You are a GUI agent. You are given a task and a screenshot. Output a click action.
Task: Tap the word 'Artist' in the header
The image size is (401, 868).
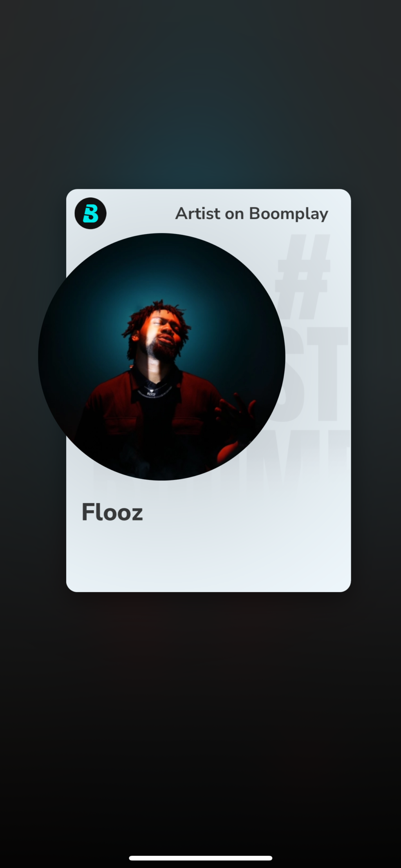tap(198, 214)
